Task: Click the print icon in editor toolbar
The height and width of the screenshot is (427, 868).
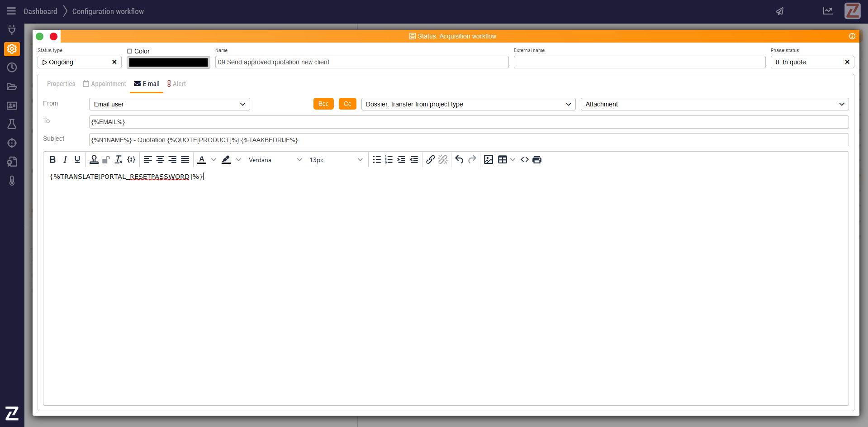Action: click(x=537, y=159)
